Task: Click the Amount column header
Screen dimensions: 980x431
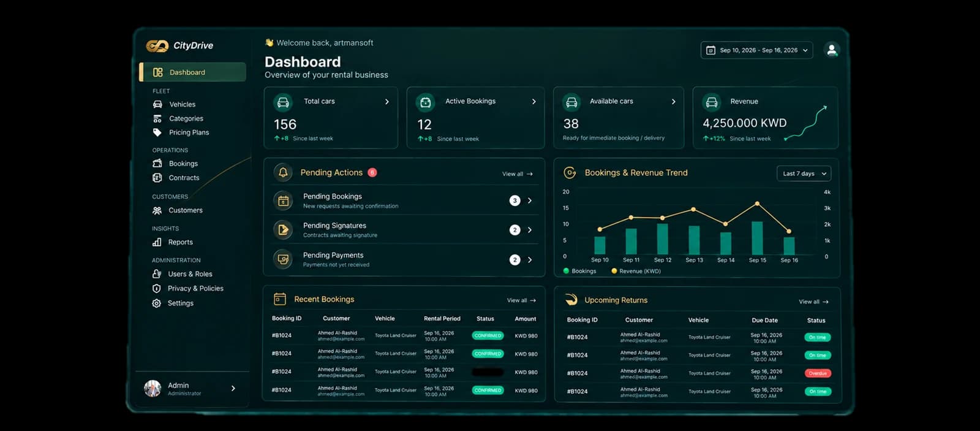Action: tap(526, 319)
